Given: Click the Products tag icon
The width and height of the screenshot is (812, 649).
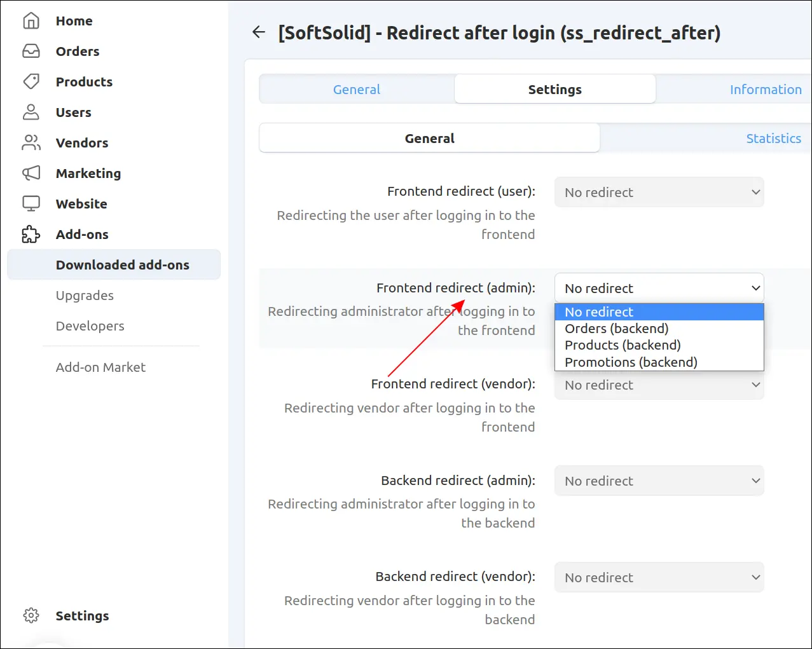Looking at the screenshot, I should tap(31, 82).
